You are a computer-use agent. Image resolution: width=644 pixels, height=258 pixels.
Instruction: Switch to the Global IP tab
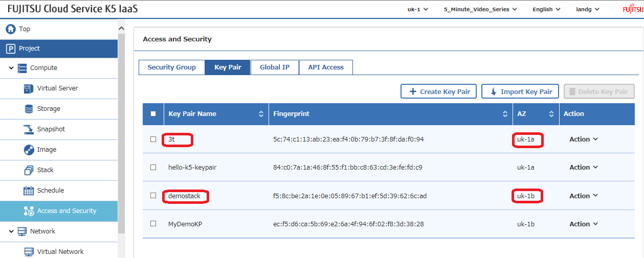tap(275, 67)
